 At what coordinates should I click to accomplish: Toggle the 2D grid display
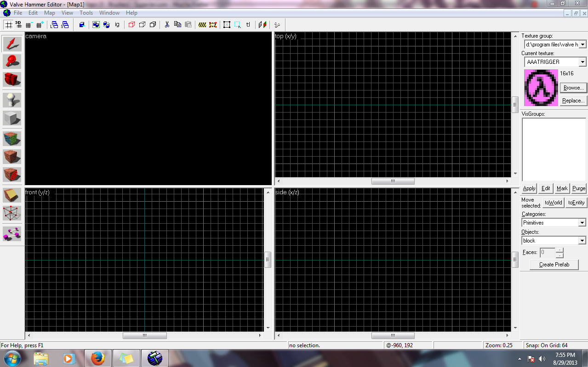pyautogui.click(x=8, y=25)
